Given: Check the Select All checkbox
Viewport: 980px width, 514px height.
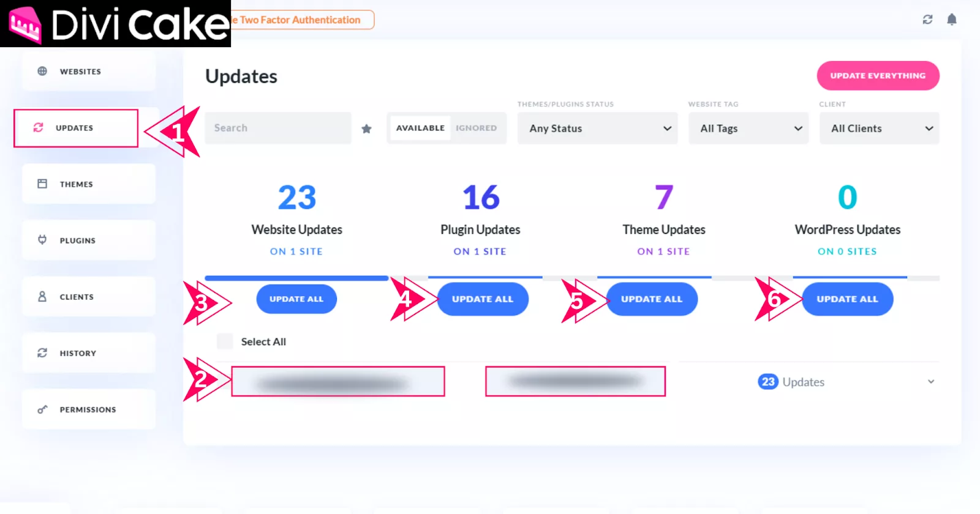Looking at the screenshot, I should coord(225,341).
